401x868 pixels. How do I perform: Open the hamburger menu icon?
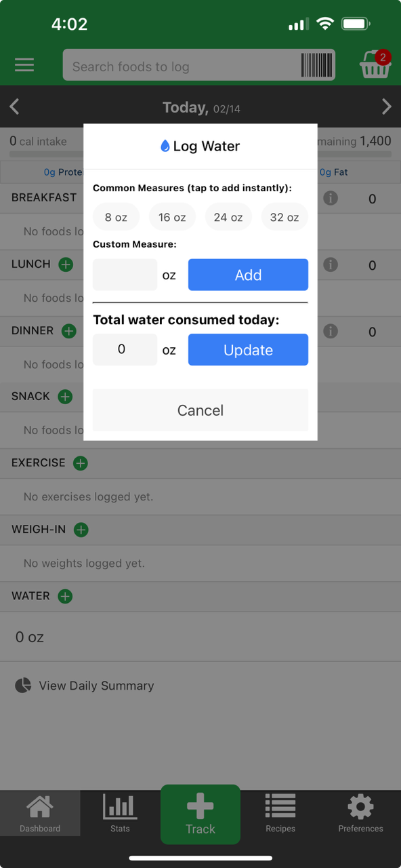click(x=24, y=65)
